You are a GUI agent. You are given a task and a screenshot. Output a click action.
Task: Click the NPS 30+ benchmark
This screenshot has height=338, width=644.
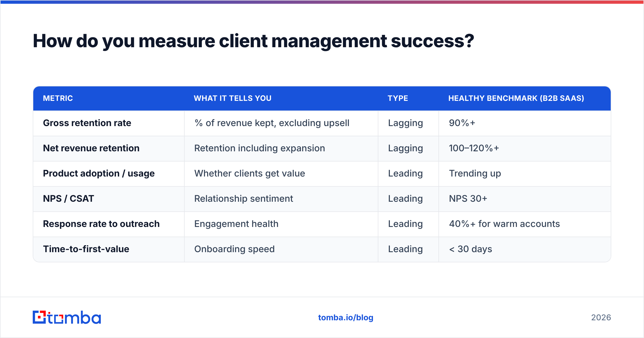(x=468, y=199)
